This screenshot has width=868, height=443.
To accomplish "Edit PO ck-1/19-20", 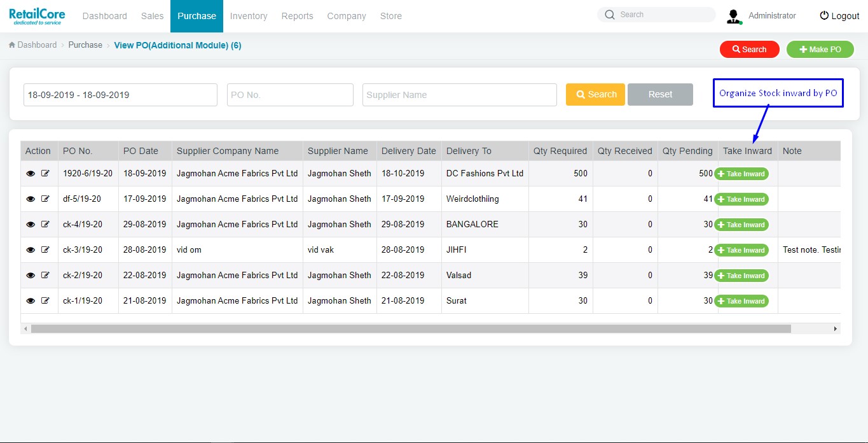I will click(45, 300).
